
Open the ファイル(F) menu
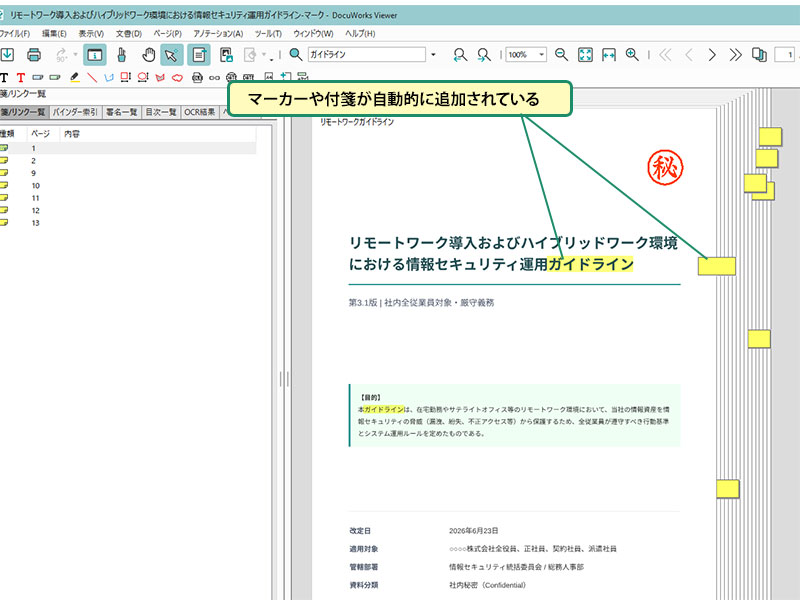click(x=14, y=34)
